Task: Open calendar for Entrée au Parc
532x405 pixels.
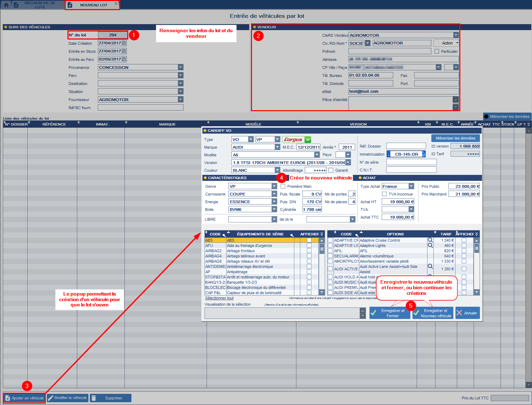Action: click(x=124, y=59)
